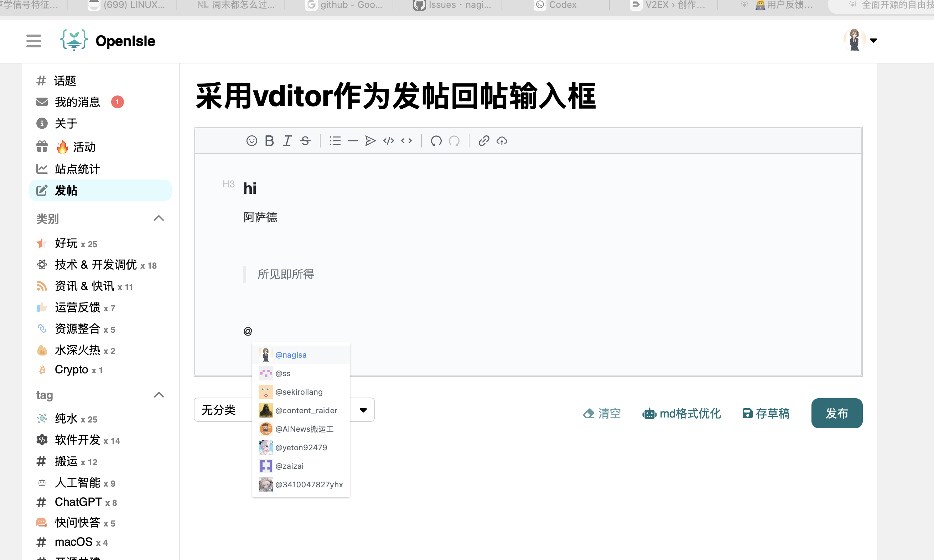
Task: Insert emoji from editor toolbar
Action: coord(251,141)
